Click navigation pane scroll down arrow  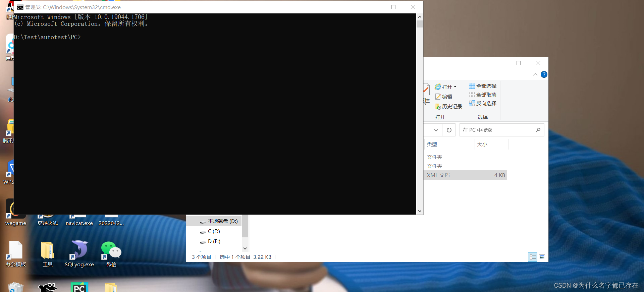coord(245,248)
